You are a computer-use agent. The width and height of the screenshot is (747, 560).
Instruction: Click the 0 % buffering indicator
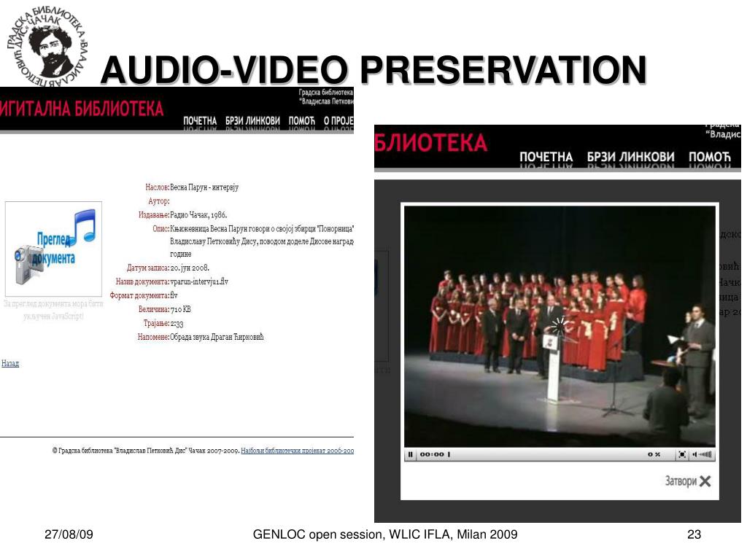(654, 454)
